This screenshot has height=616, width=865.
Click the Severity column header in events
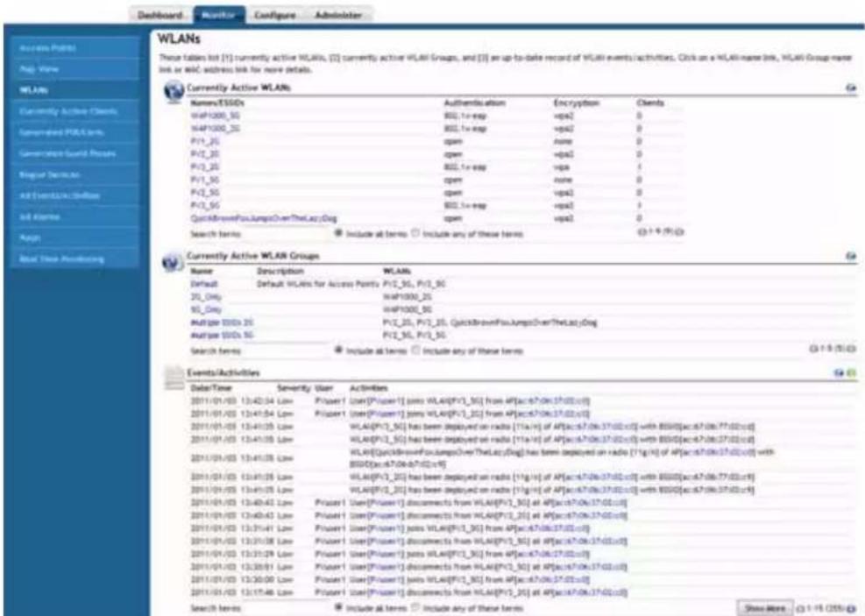coord(294,388)
